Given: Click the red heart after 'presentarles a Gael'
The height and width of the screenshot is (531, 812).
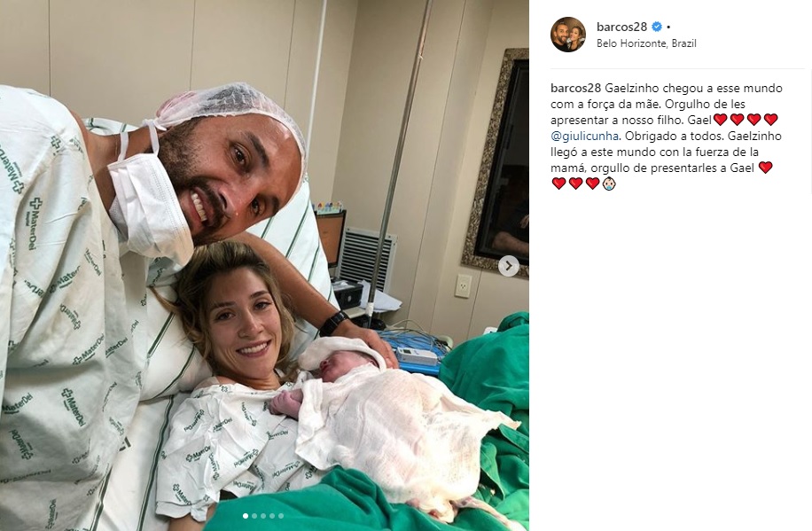Looking at the screenshot, I should pos(765,168).
